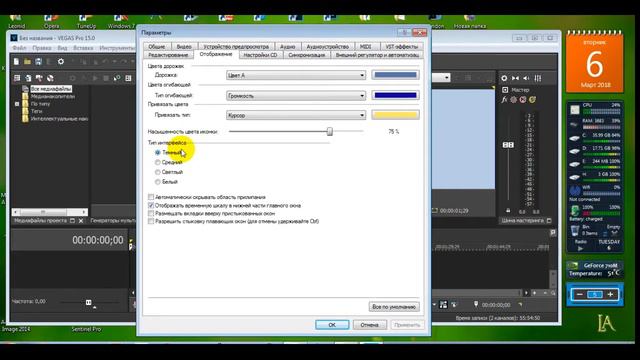The image size is (640, 360).
Task: Click the minus button on desktop gadget
Action: tap(580, 294)
